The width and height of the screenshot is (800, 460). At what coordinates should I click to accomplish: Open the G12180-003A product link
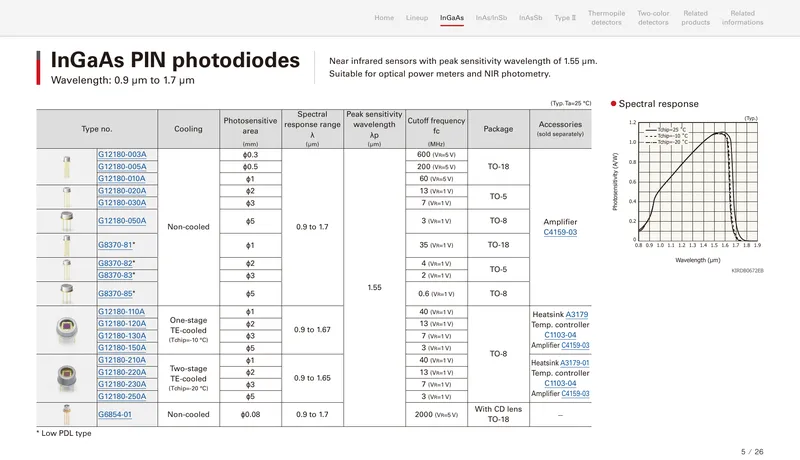pos(122,155)
